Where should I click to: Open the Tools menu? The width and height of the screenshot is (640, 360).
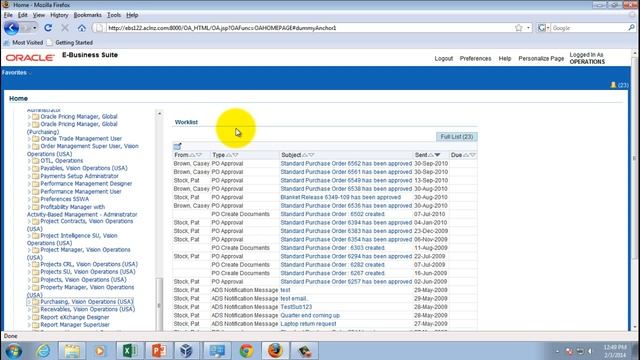click(x=114, y=15)
